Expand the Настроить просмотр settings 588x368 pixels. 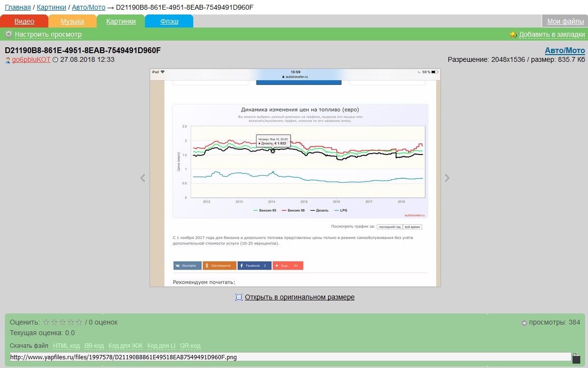(x=48, y=34)
